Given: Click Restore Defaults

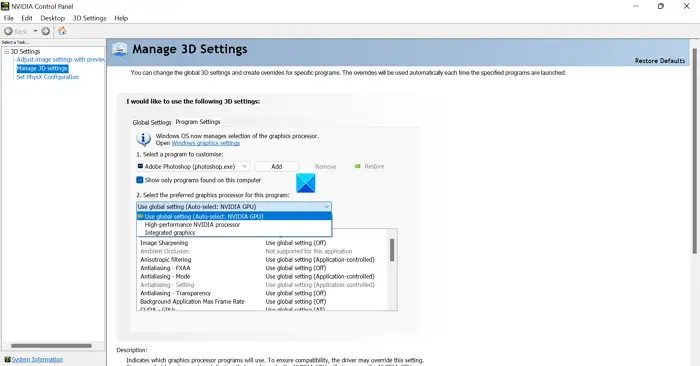Looking at the screenshot, I should tap(660, 61).
